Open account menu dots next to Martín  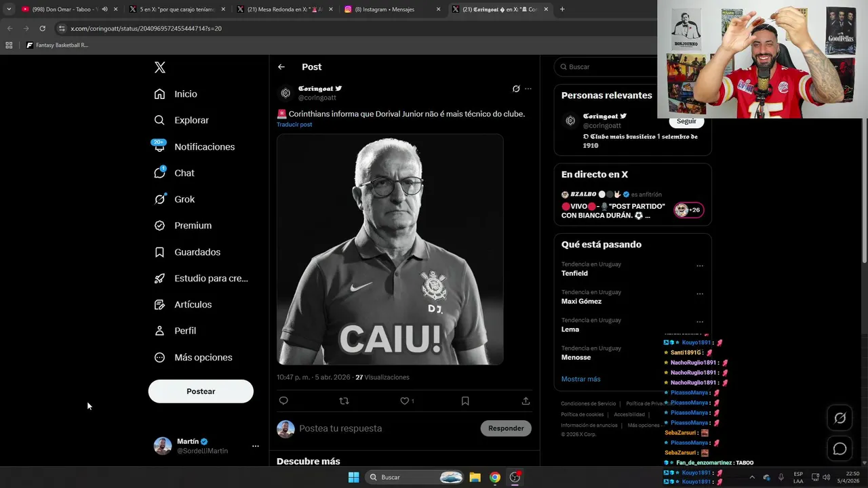255,446
